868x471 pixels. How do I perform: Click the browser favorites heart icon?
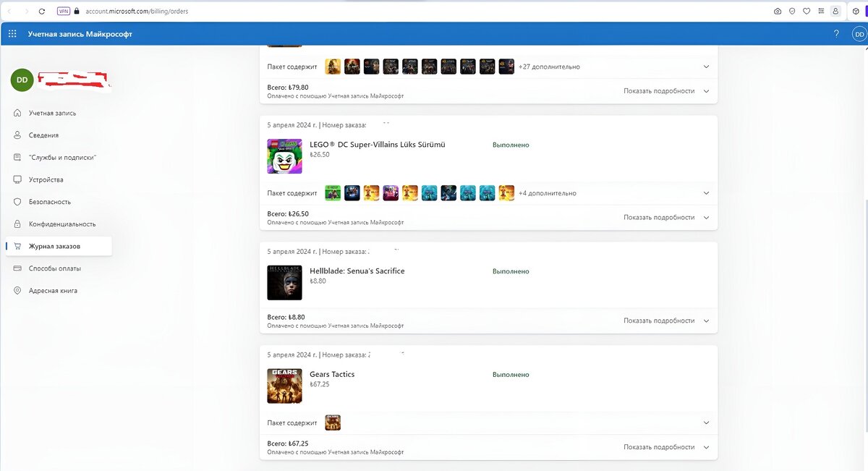(807, 11)
